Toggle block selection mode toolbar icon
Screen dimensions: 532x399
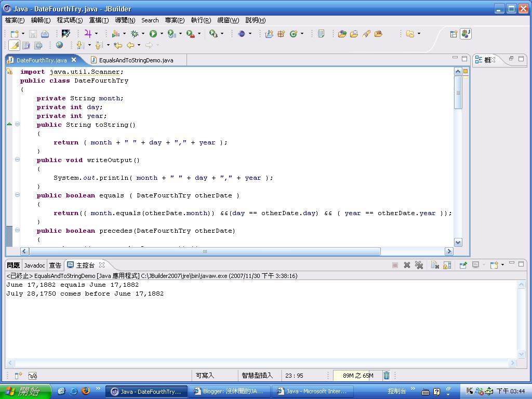[38, 45]
